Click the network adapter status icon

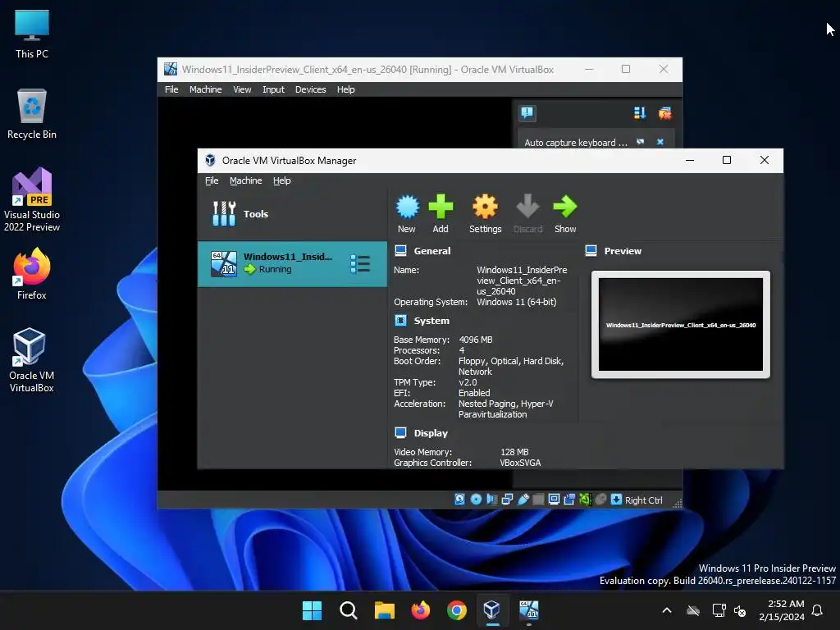tap(507, 500)
